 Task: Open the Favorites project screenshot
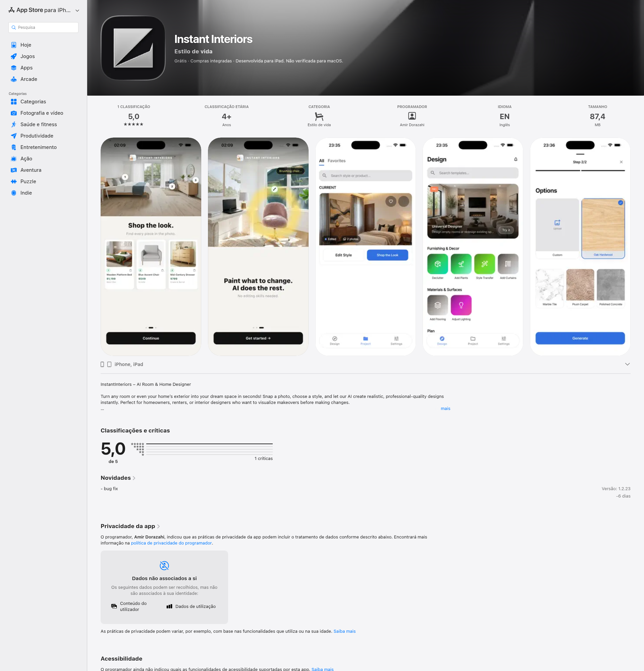click(366, 247)
